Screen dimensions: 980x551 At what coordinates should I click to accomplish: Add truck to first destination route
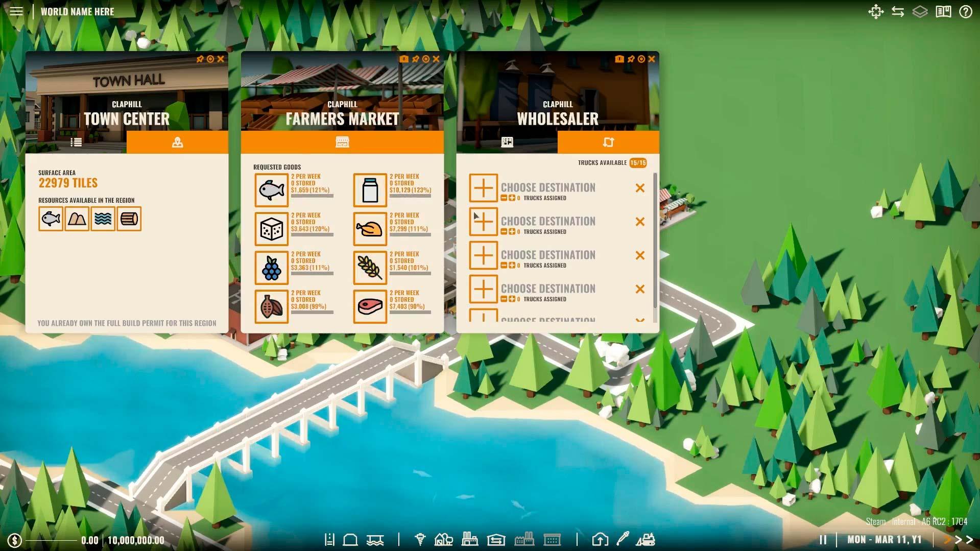tap(512, 198)
